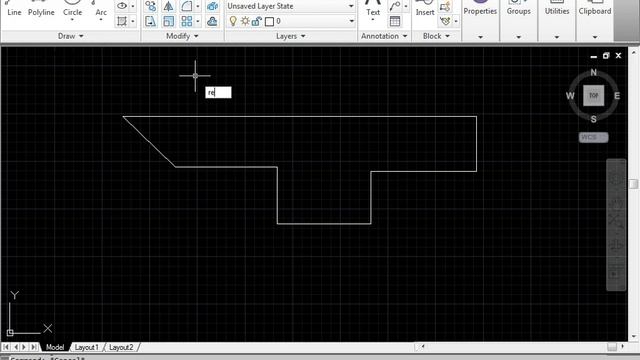The height and width of the screenshot is (360, 640).
Task: Click W on the ViewCube compass
Action: coord(570,96)
